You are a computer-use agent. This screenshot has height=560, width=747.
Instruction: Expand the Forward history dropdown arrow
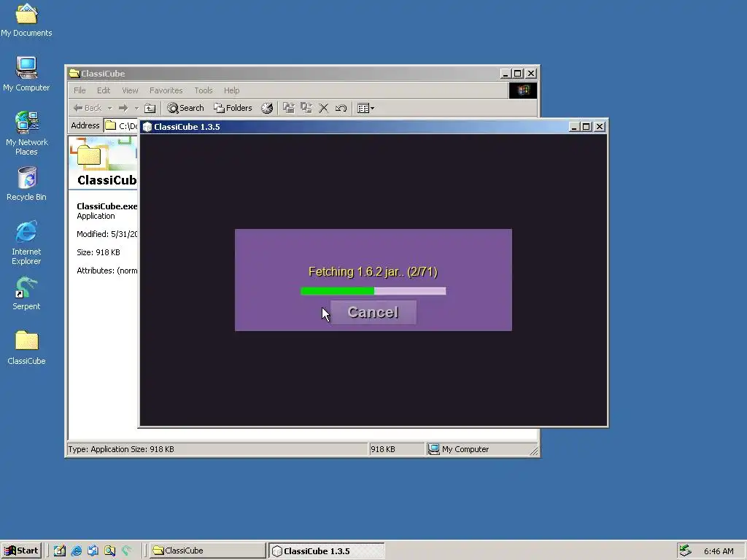click(136, 108)
